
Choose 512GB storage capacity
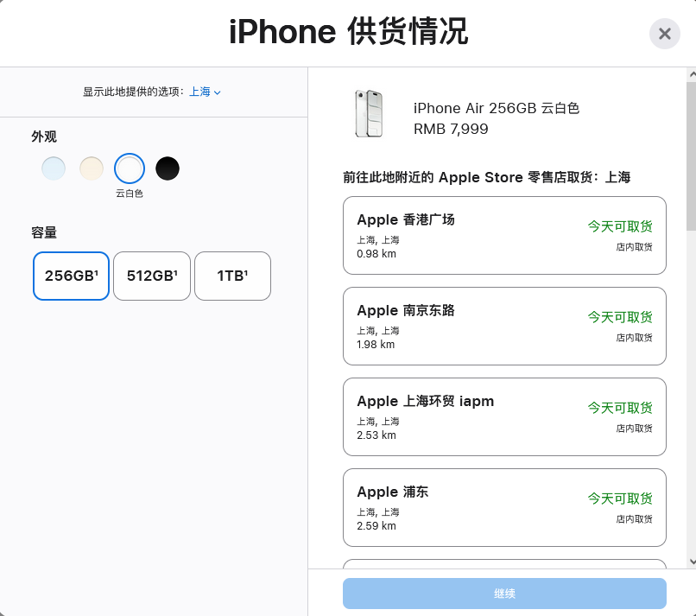point(152,276)
